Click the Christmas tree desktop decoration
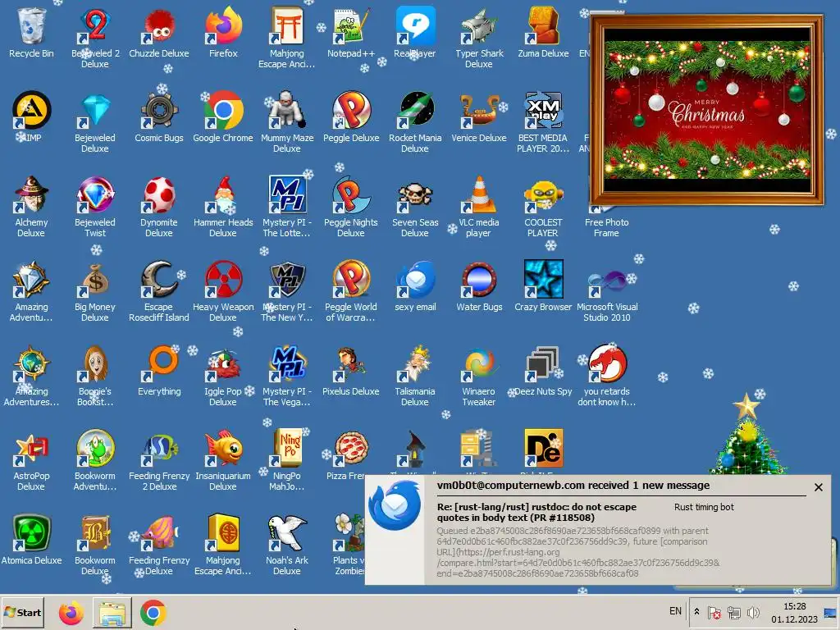 746,434
